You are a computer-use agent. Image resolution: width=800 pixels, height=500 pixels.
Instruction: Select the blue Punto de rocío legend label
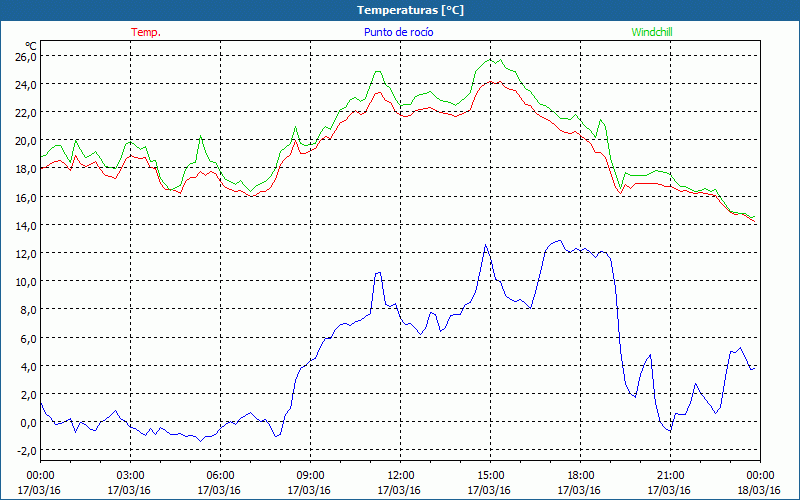pyautogui.click(x=398, y=32)
